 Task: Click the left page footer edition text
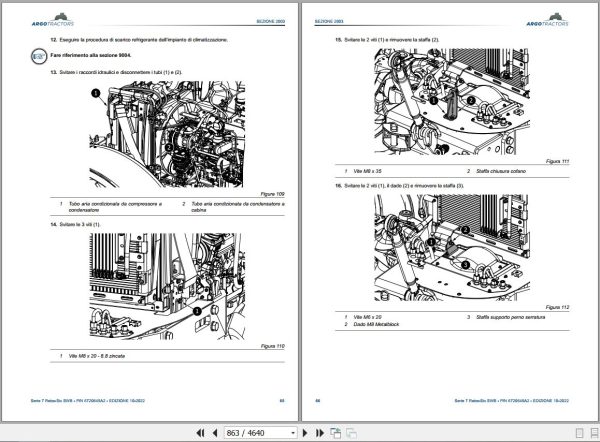[x=88, y=401]
